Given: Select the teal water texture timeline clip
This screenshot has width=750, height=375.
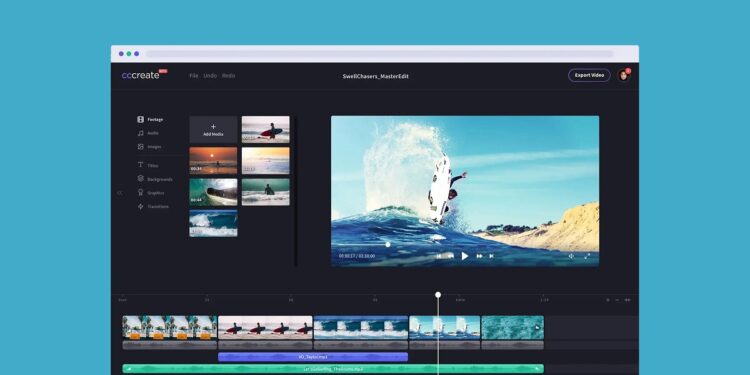Looking at the screenshot, I should coord(513,328).
